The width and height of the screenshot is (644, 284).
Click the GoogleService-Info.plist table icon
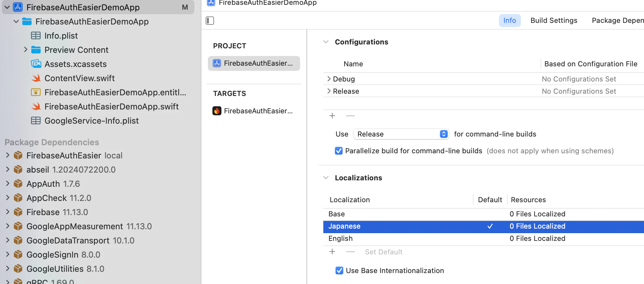point(36,121)
